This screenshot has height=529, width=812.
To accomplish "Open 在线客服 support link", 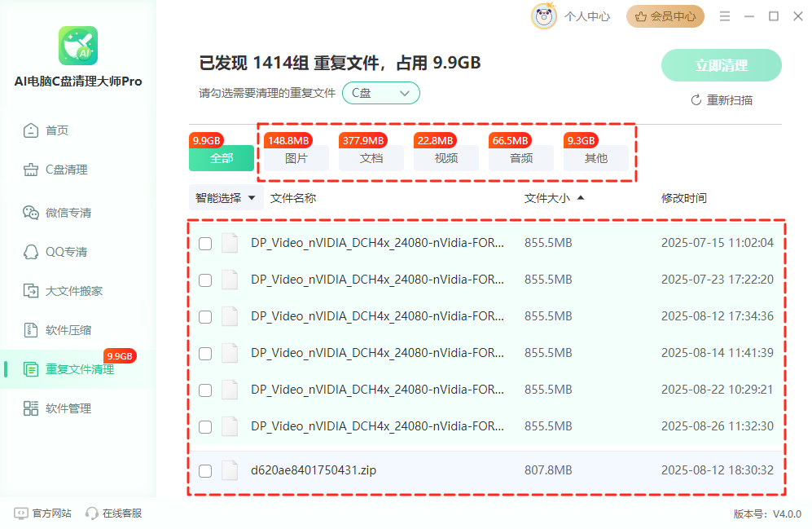I will (122, 514).
